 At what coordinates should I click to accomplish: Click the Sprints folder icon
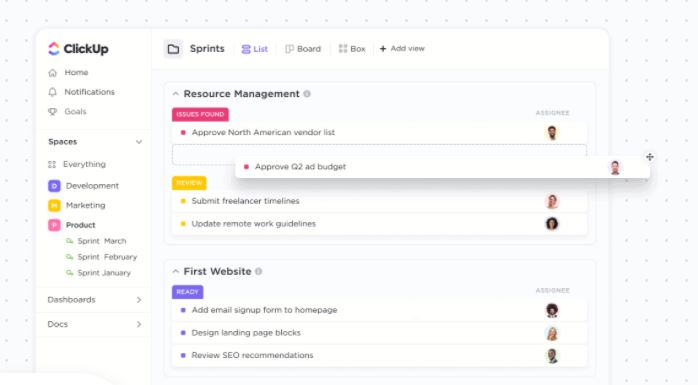(x=174, y=49)
